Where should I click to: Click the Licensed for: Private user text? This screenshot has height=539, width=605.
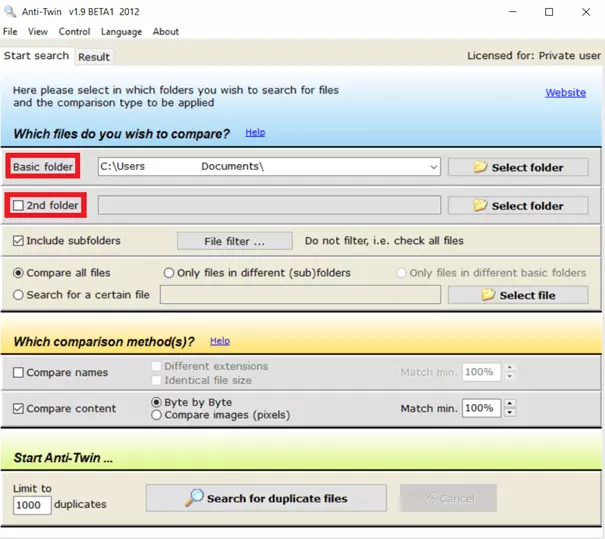[534, 56]
